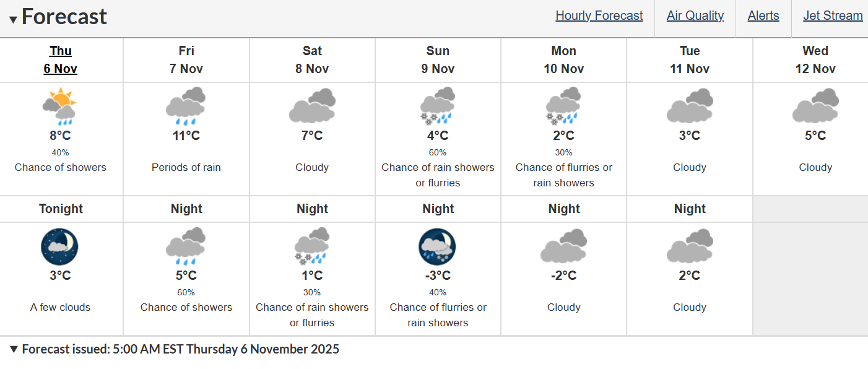Click Monday's flurries or rain showers icon

(x=563, y=106)
